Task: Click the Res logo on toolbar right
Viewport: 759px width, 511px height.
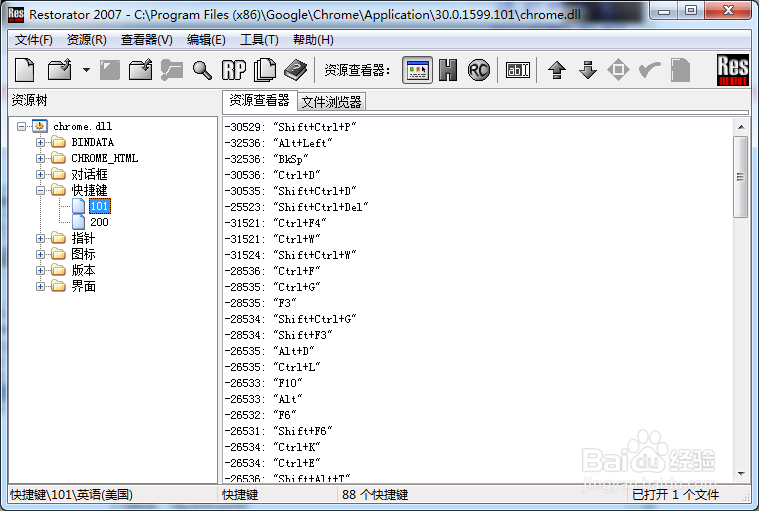Action: pos(733,70)
